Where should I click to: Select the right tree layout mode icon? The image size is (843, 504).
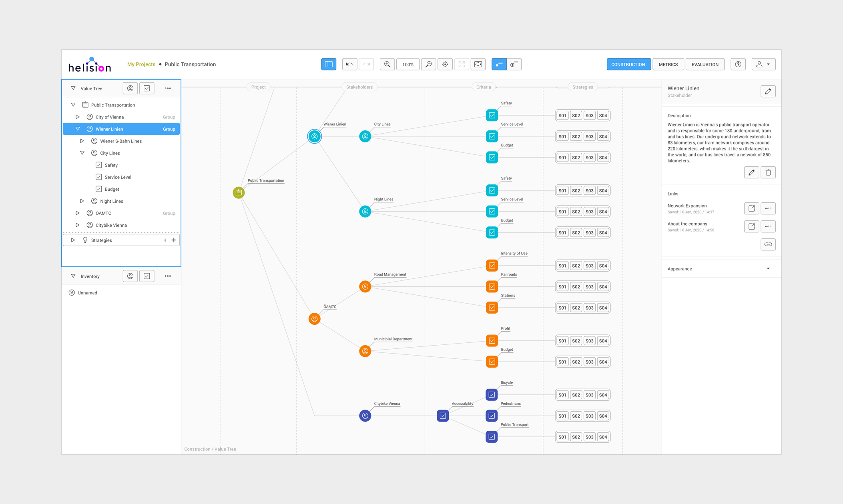coord(514,64)
